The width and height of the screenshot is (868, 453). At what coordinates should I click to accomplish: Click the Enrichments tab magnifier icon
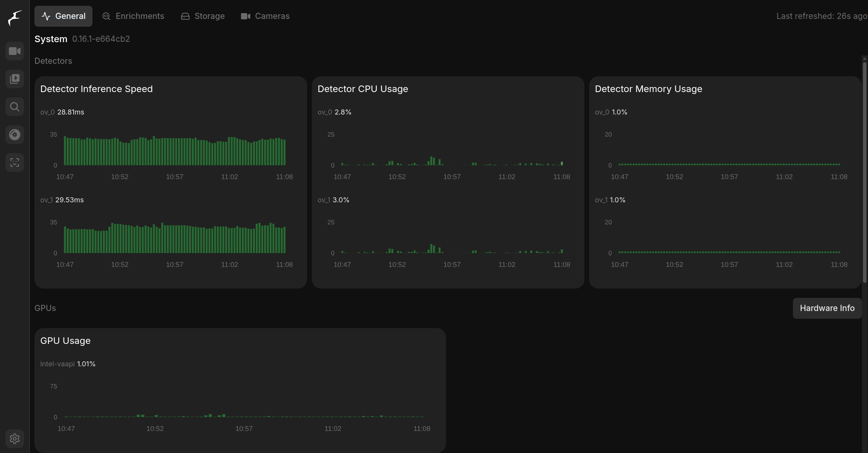(106, 16)
